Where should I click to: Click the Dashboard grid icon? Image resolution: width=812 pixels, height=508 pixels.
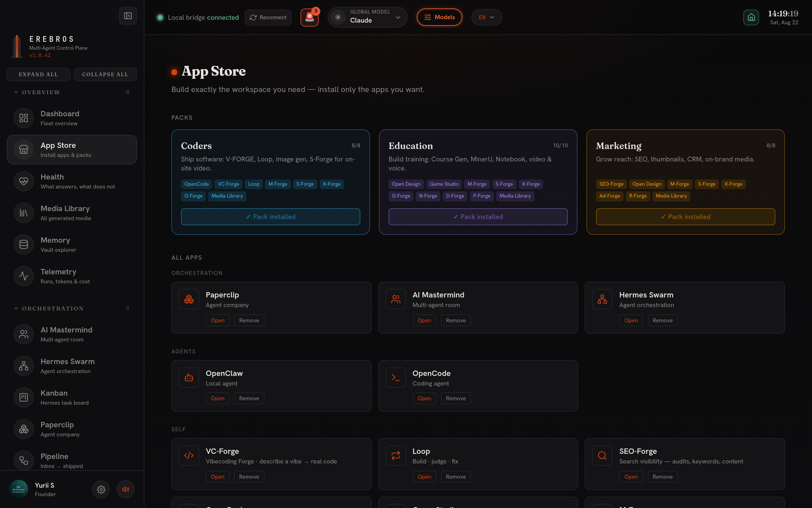pyautogui.click(x=23, y=118)
